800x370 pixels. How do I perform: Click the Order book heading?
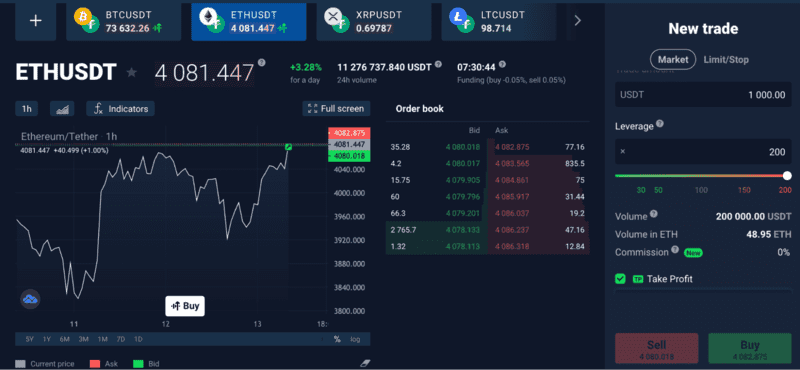(419, 109)
